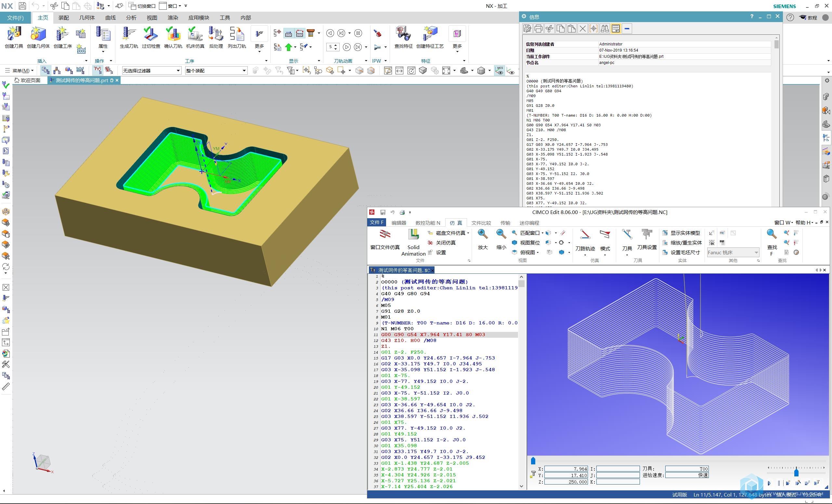832x504 pixels.
Task: Select the 欢迎页面 document tab
Action: (x=27, y=80)
